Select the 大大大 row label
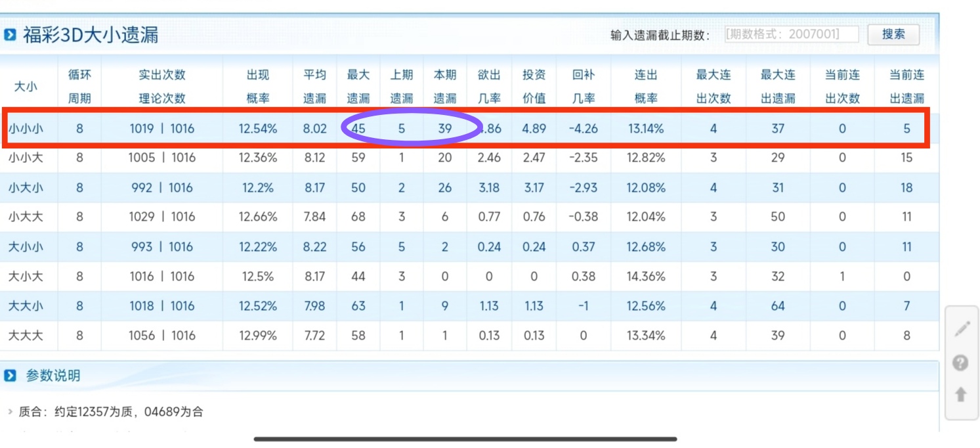Image resolution: width=980 pixels, height=448 pixels. (25, 336)
